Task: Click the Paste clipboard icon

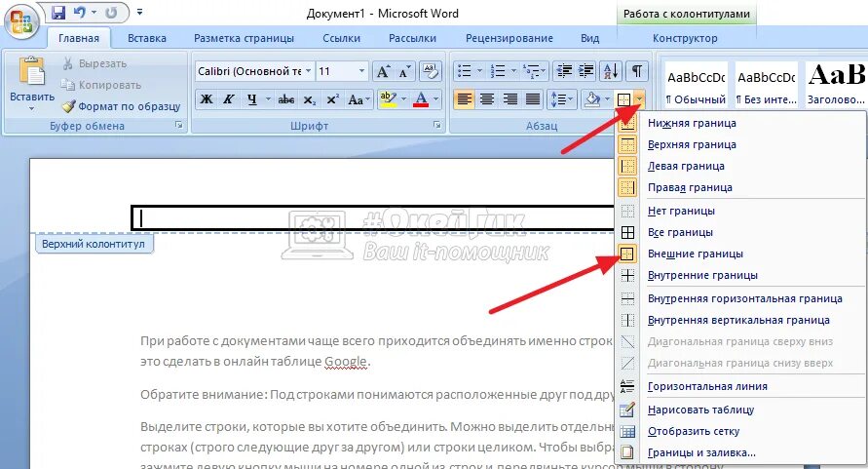Action: pos(31,72)
